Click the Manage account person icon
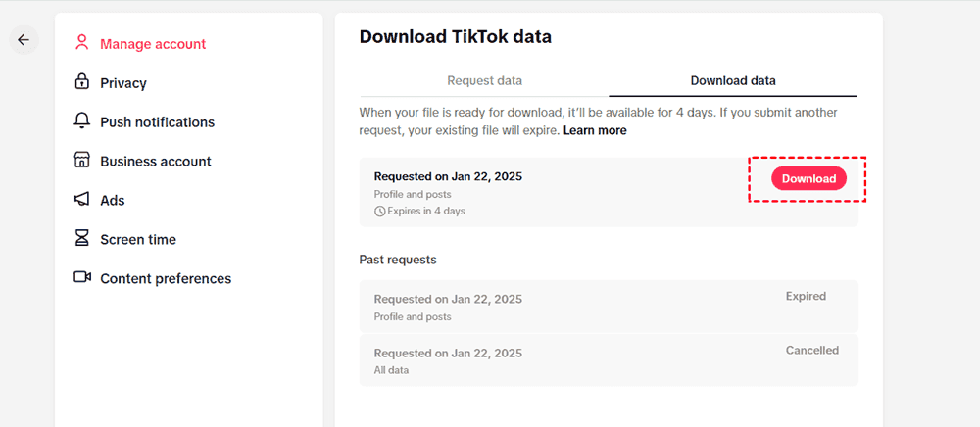Screen dimensions: 980x427 (x=82, y=43)
